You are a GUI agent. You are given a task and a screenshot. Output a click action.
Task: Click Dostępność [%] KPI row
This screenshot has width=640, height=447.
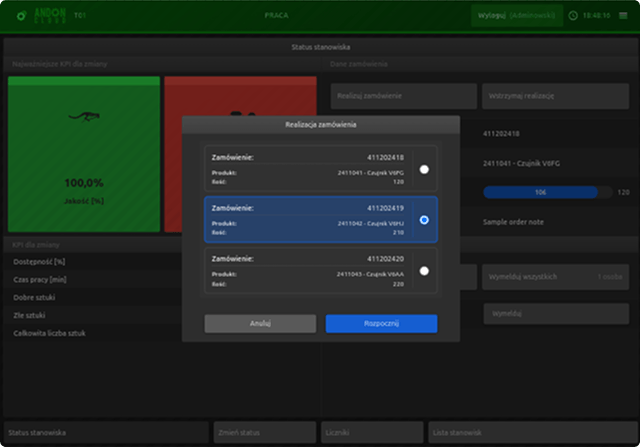tap(94, 262)
